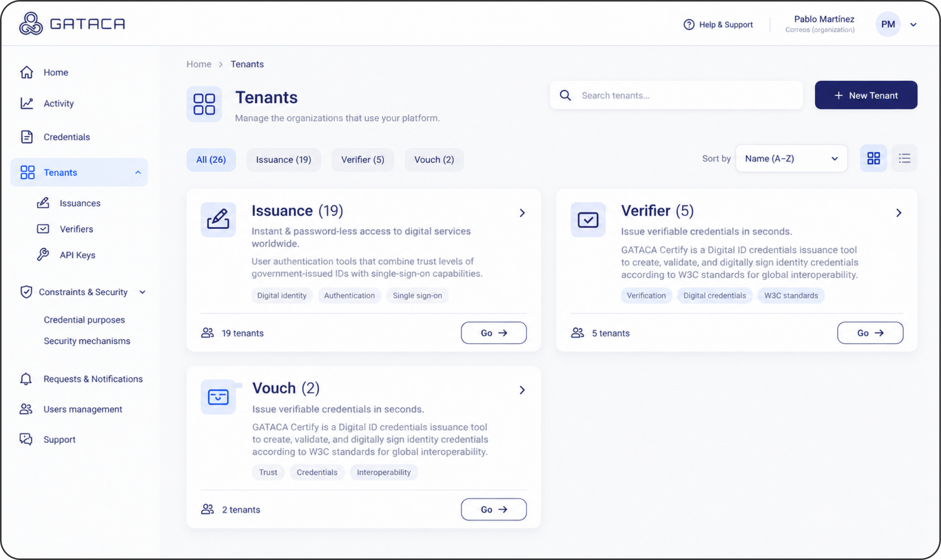Switch to list view
Image resolution: width=941 pixels, height=560 pixels.
pyautogui.click(x=904, y=158)
